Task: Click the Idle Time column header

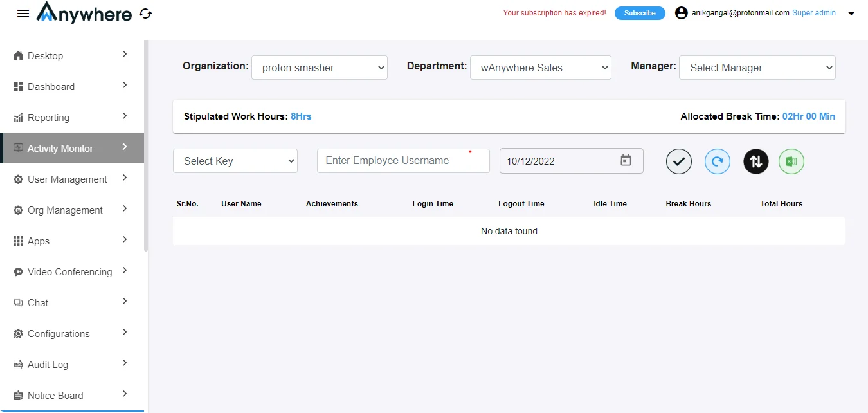Action: 610,204
